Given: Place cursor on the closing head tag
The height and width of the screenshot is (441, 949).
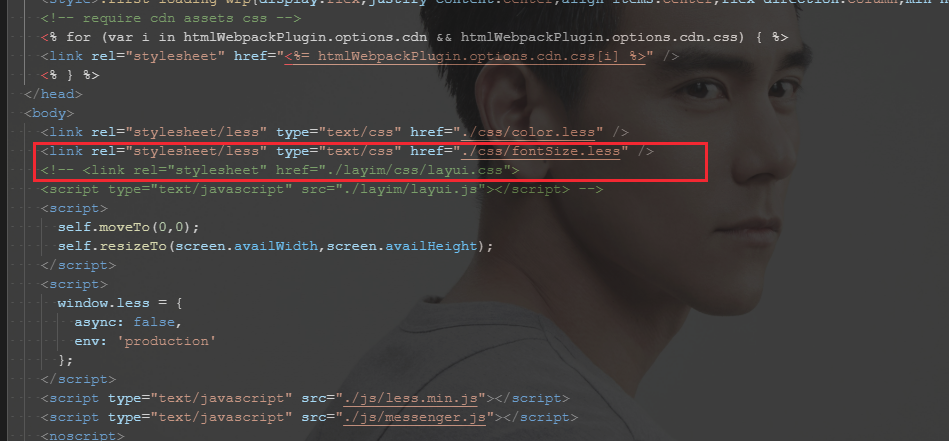Looking at the screenshot, I should (53, 94).
